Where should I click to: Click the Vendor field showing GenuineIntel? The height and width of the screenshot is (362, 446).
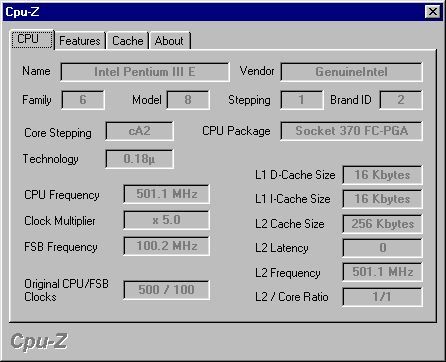pos(352,72)
